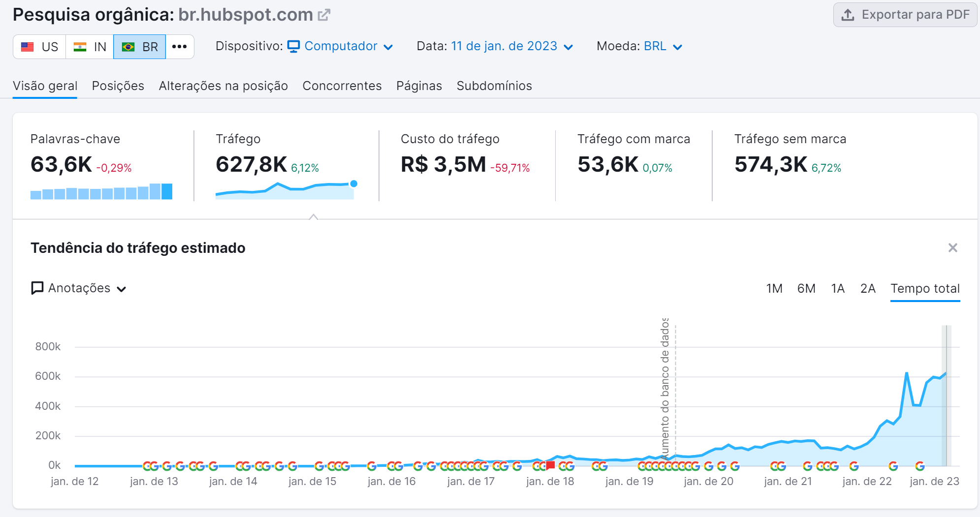Click the Tráfego value 627,8K
The height and width of the screenshot is (517, 980).
[x=251, y=164]
